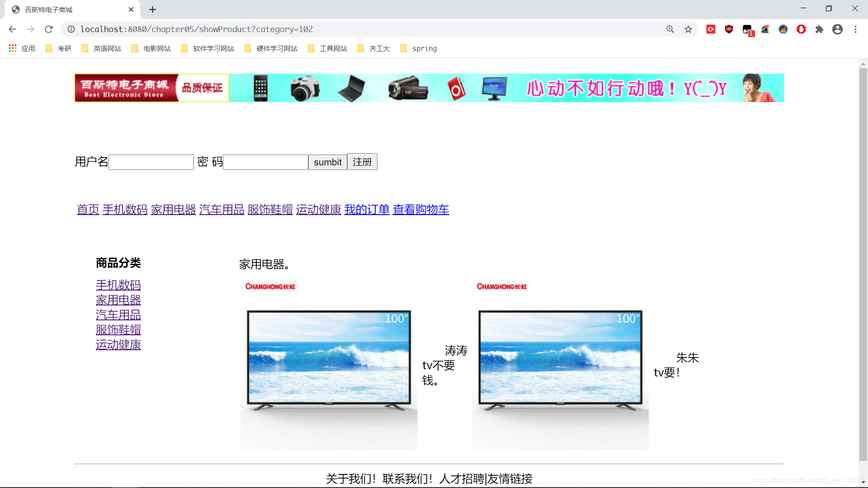
Task: Open the 软件学习网站 bookmark folder
Action: click(208, 48)
